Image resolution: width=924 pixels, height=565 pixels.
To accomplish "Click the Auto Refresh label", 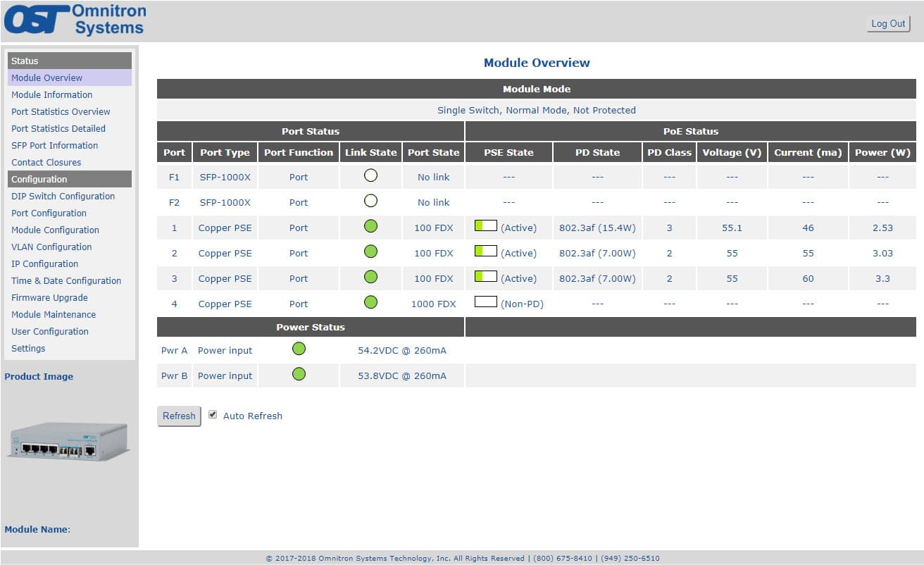I will click(x=253, y=416).
